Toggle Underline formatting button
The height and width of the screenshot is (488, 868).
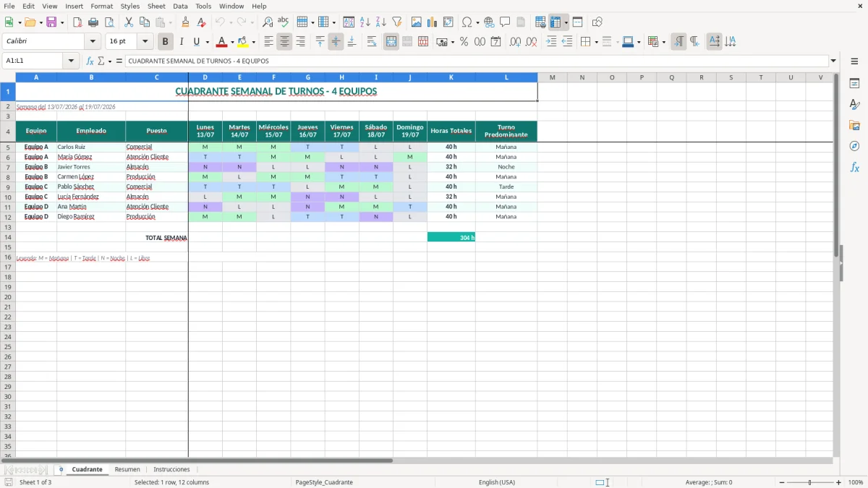click(x=196, y=42)
